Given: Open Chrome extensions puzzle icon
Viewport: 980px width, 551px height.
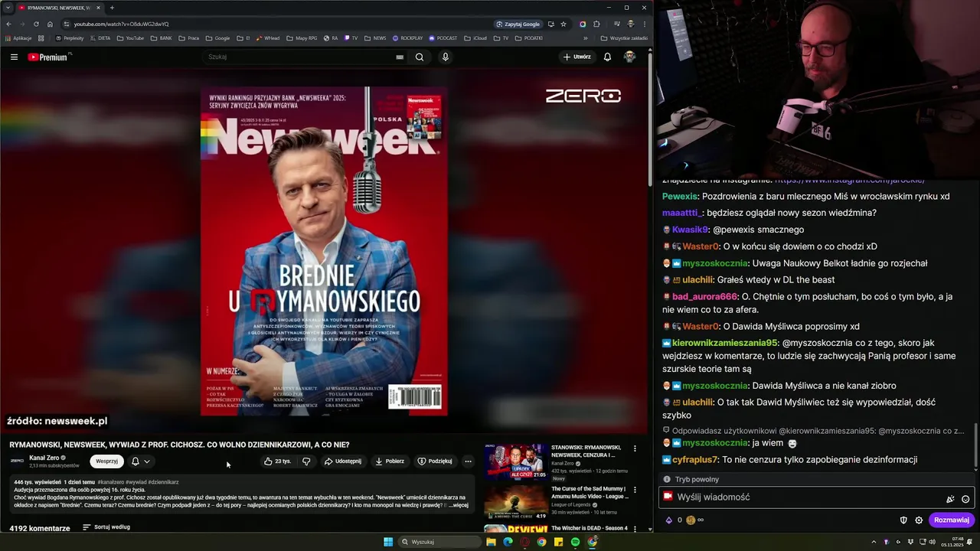Looking at the screenshot, I should (596, 24).
